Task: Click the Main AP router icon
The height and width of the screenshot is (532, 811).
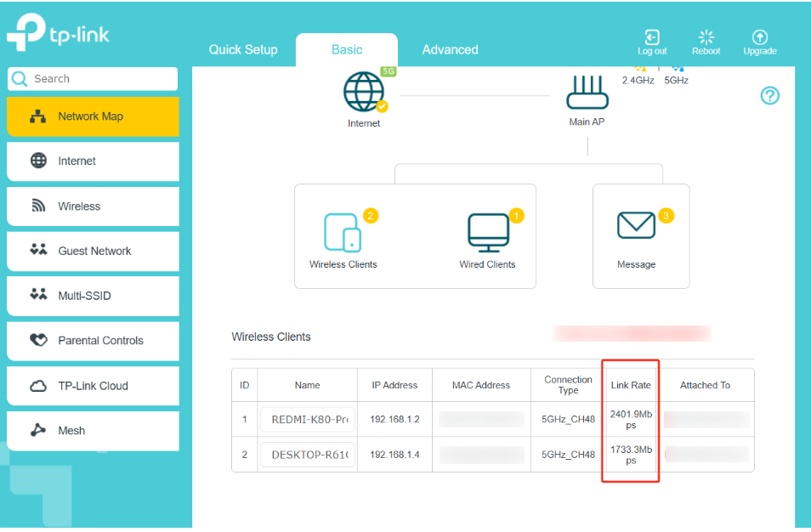Action: (x=587, y=93)
